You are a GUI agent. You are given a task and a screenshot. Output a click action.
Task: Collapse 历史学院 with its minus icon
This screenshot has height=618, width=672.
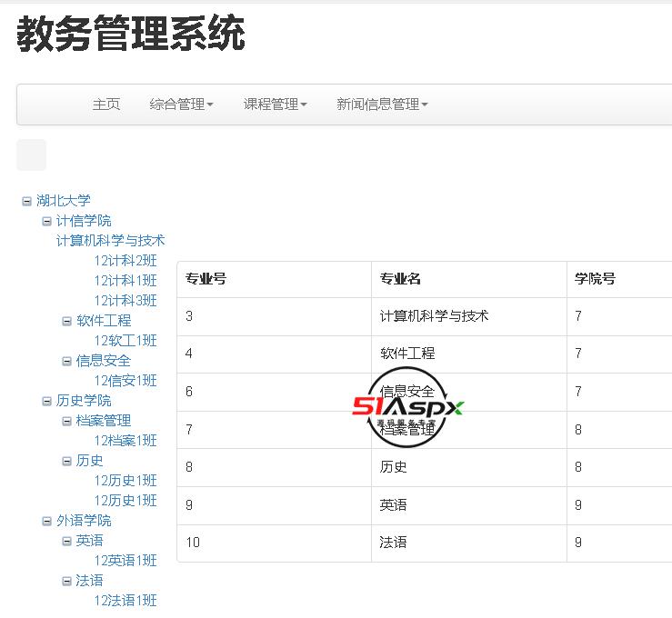(x=46, y=401)
